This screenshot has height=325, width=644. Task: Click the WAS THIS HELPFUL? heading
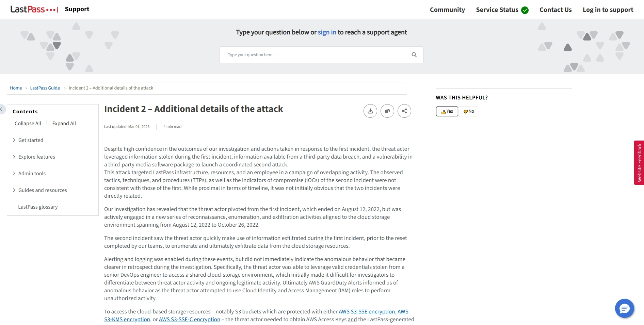pyautogui.click(x=462, y=98)
